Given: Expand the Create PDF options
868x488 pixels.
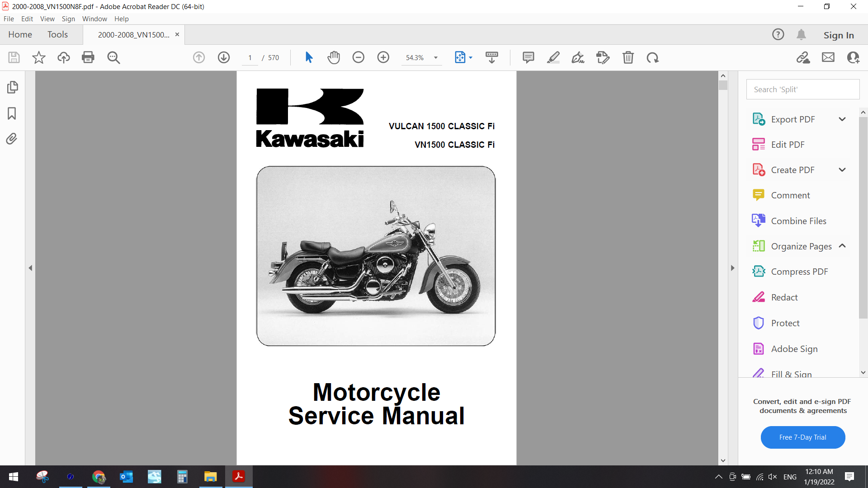Looking at the screenshot, I should click(x=842, y=170).
